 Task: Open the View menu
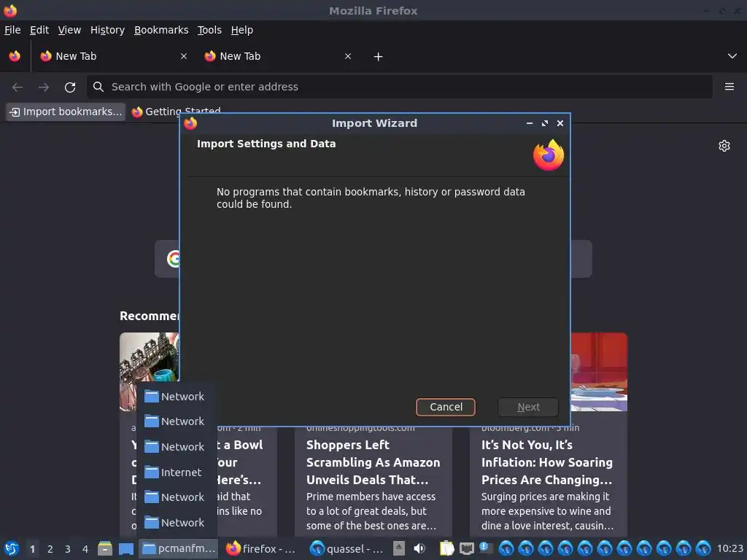point(69,30)
